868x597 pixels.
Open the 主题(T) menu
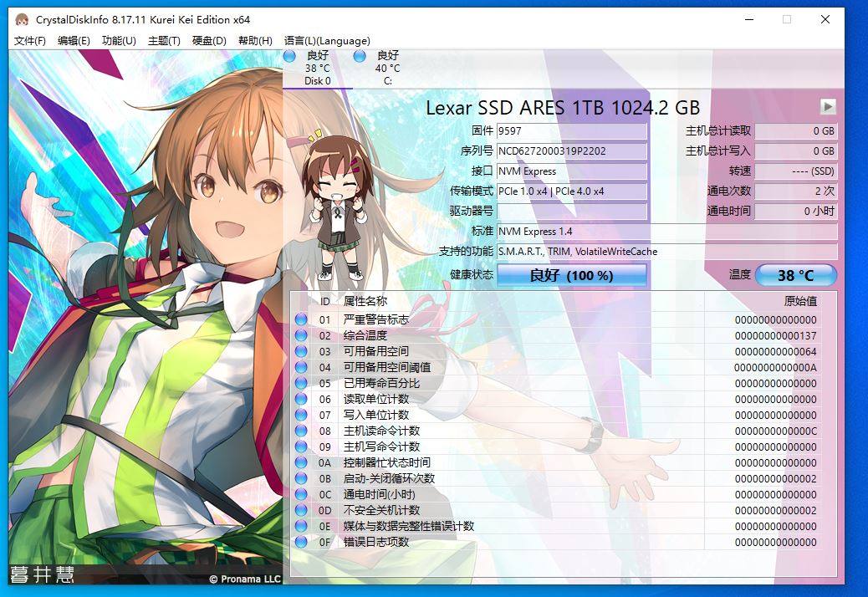(164, 41)
